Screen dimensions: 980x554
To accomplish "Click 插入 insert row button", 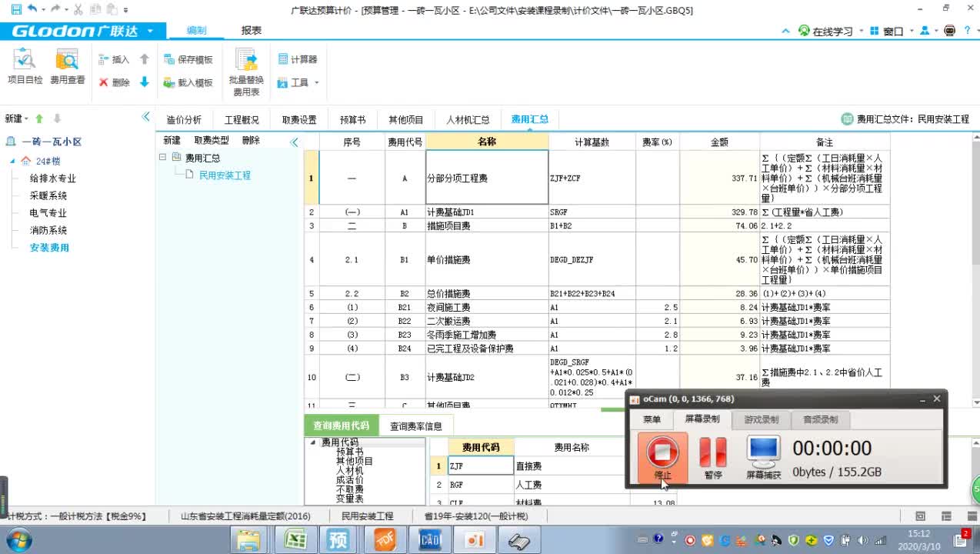I will click(114, 59).
